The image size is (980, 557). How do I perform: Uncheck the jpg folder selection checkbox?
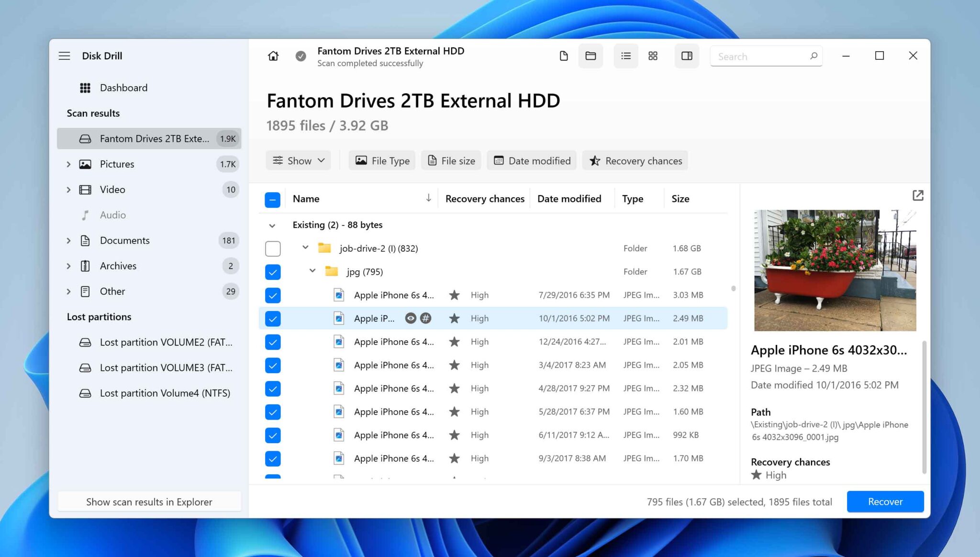coord(273,271)
